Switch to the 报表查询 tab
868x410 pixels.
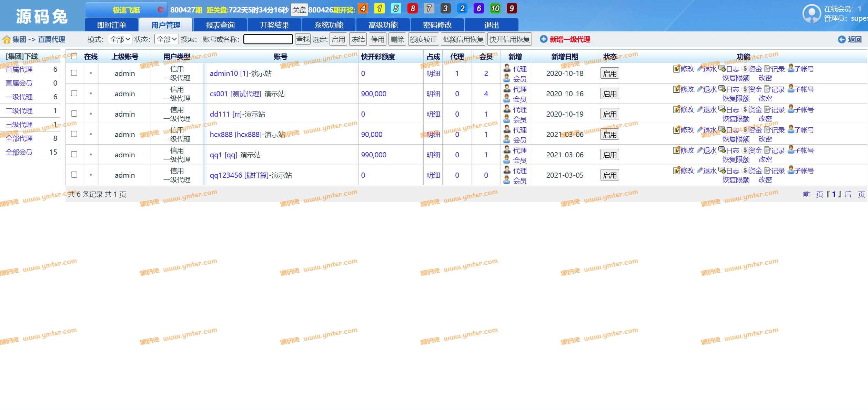coord(220,25)
